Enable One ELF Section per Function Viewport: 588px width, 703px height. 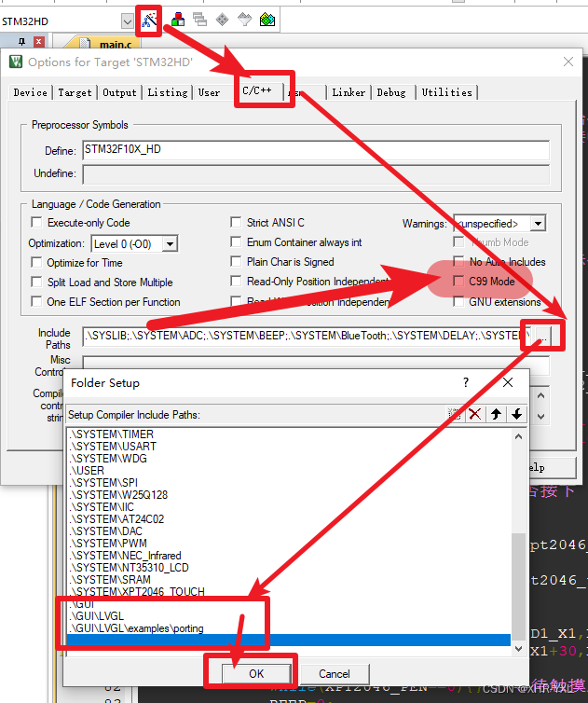pyautogui.click(x=36, y=302)
